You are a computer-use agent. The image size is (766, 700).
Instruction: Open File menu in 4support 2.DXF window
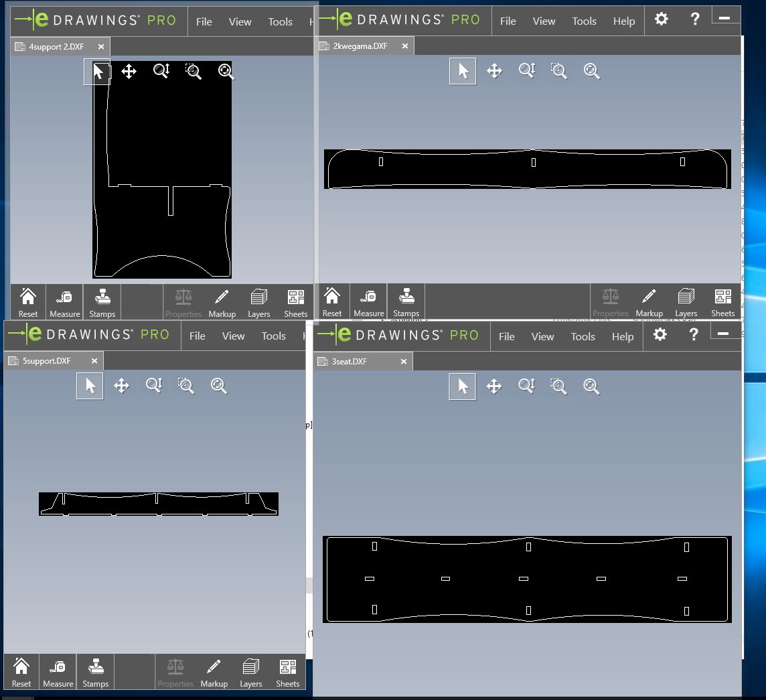click(x=204, y=22)
